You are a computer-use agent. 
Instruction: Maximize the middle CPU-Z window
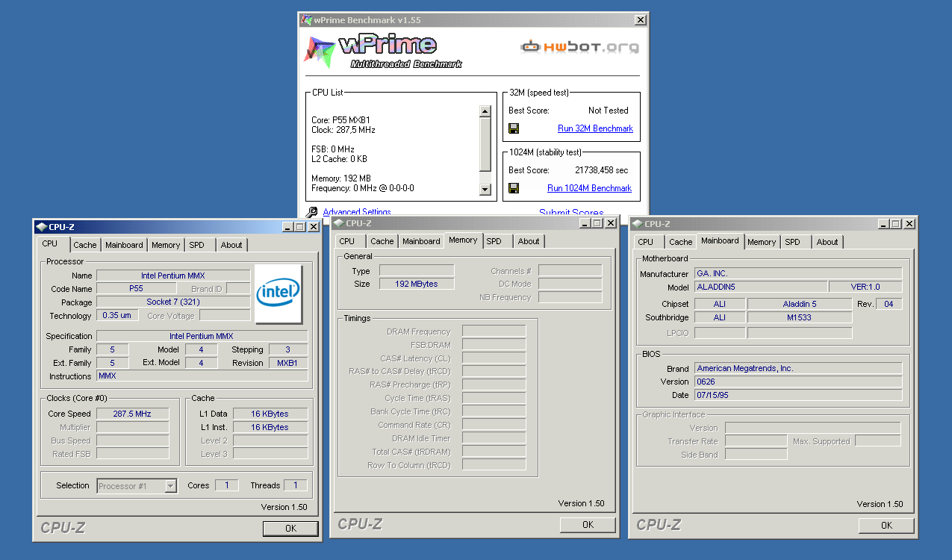(597, 223)
